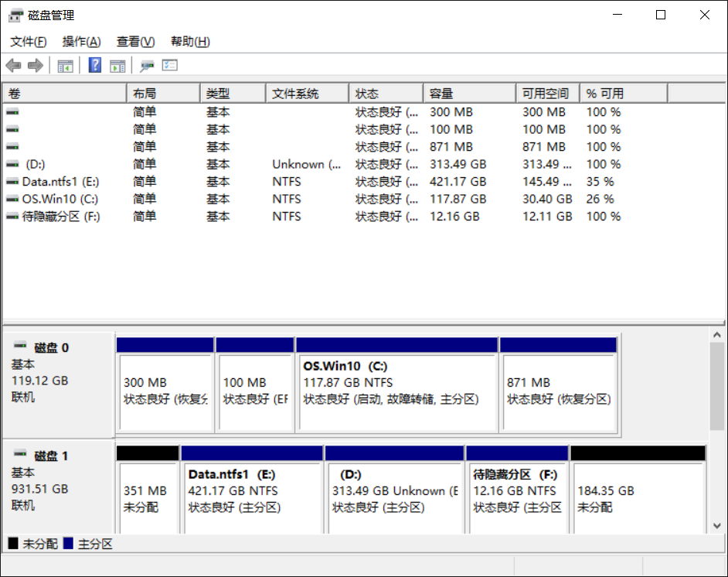Click the vertical scrollbar up arrow
The image size is (728, 577).
[716, 334]
